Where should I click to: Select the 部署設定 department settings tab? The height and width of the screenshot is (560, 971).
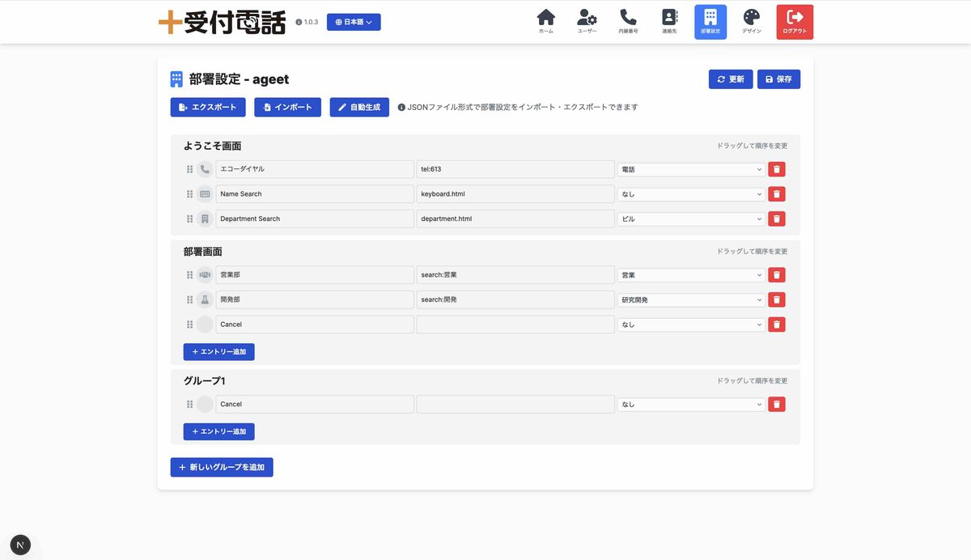710,22
